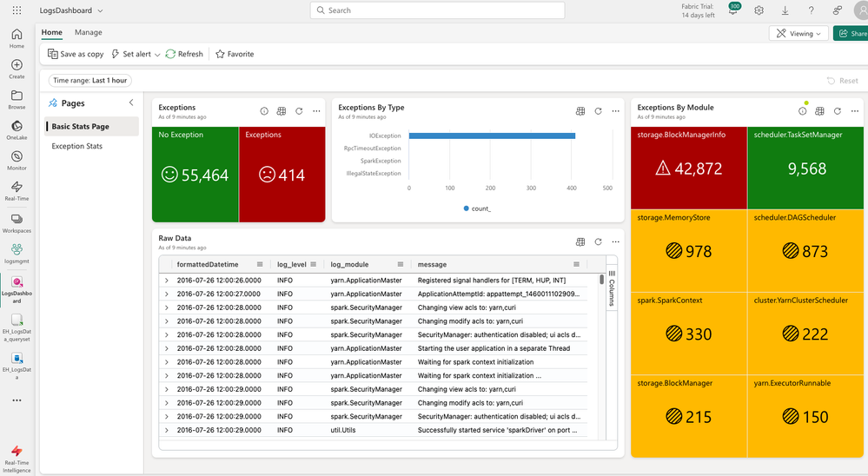The height and width of the screenshot is (476, 868).
Task: Expand row with timestamp 12:00:26.0000
Action: tap(166, 281)
